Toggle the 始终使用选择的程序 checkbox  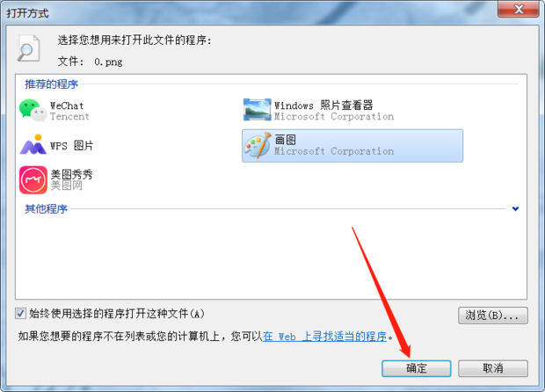(x=20, y=314)
